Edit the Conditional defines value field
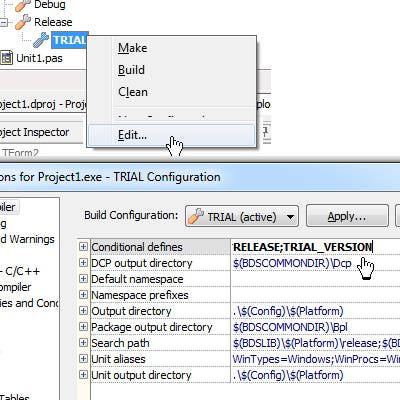 tap(315, 247)
